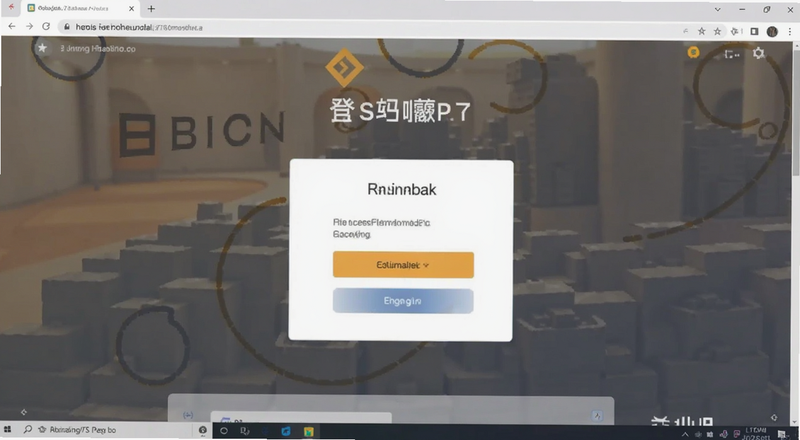Viewport: 800px width, 440px height.
Task: Click the profile avatar in browser toolbar
Action: [x=772, y=32]
